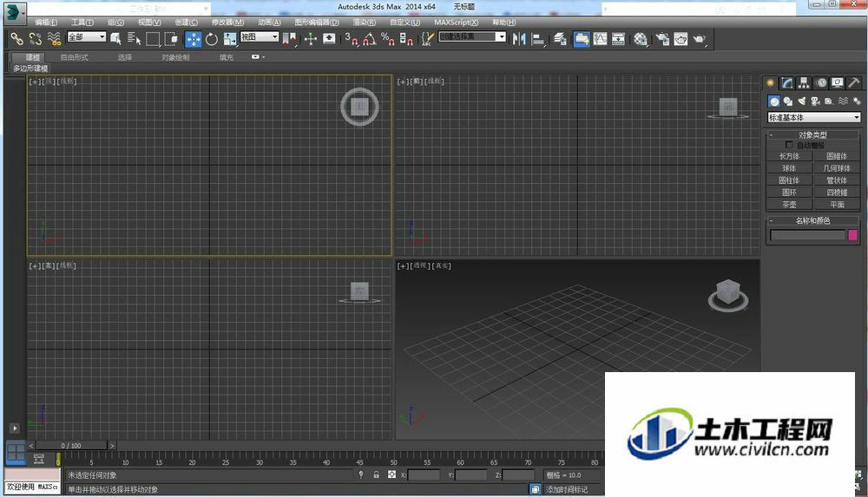Click the Select and Manipulate icon
Image resolution: width=868 pixels, height=497 pixels.
pos(311,39)
